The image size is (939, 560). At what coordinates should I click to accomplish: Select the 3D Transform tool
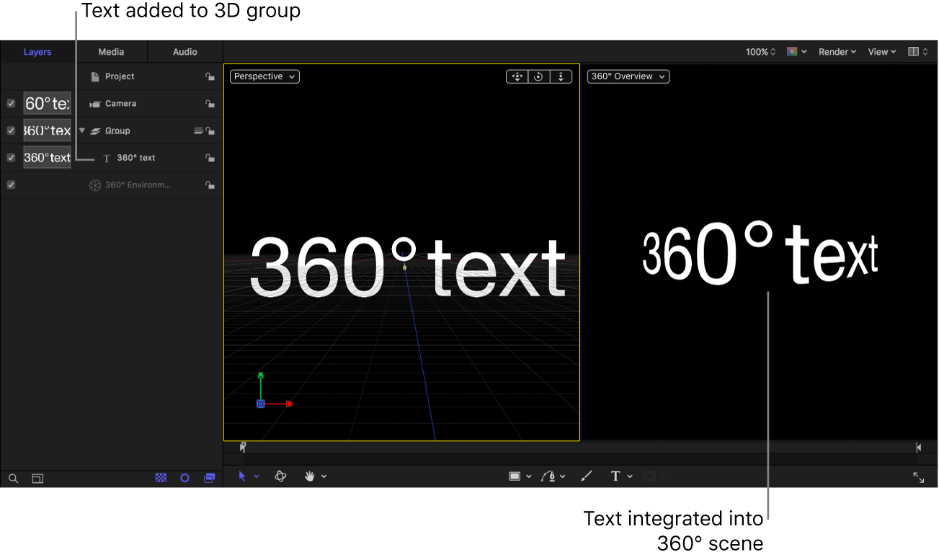tap(280, 476)
